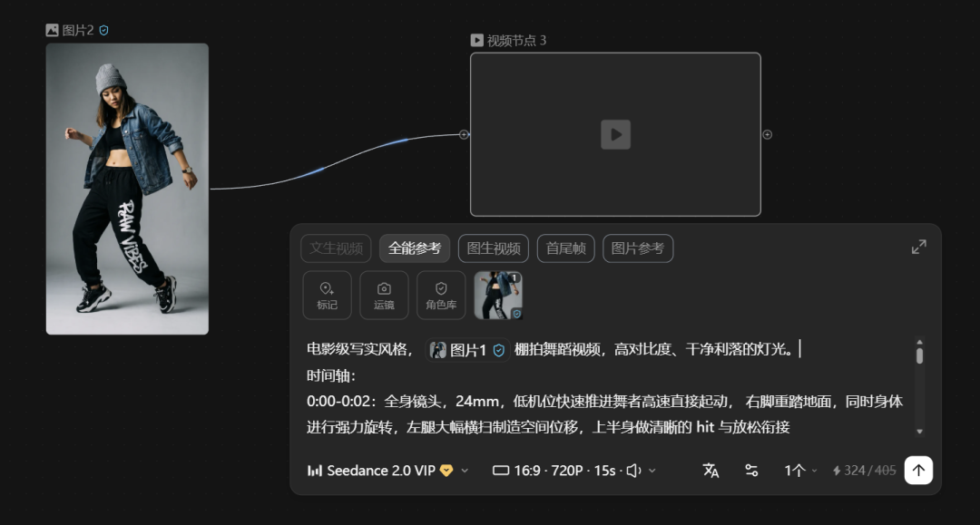Open the 16:9 · 720P · 15s settings dropdown

pyautogui.click(x=572, y=470)
